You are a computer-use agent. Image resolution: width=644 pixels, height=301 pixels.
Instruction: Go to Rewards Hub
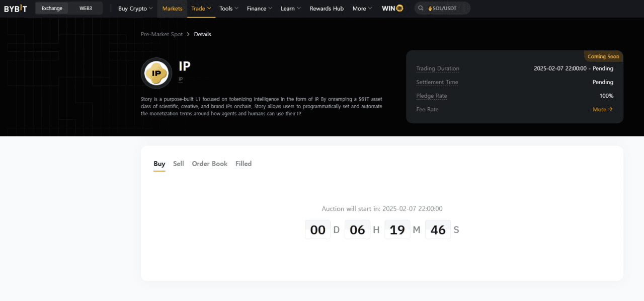click(327, 9)
